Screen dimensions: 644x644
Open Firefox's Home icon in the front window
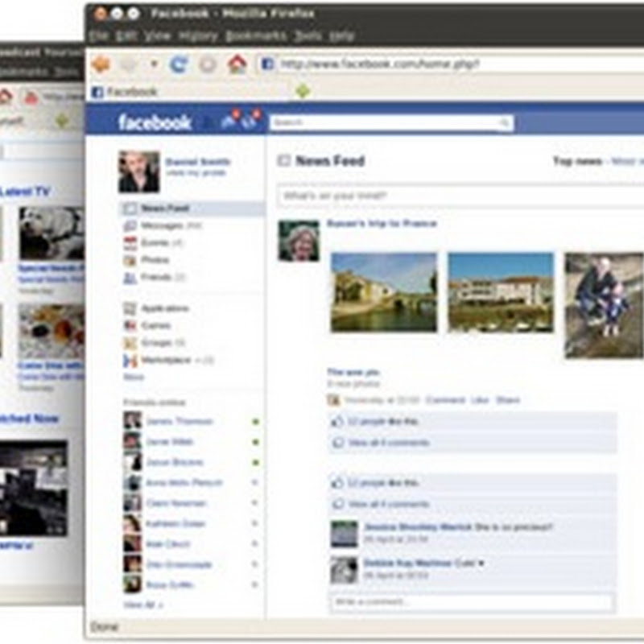(x=237, y=64)
